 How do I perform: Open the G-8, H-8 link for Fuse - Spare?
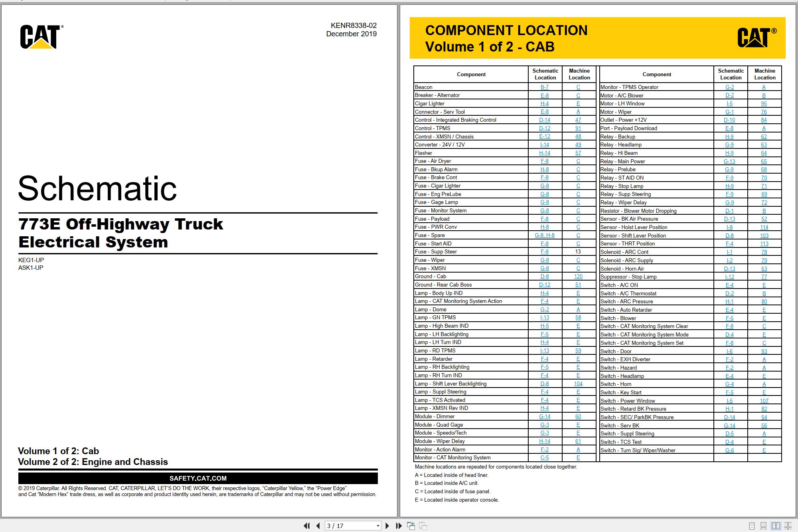pyautogui.click(x=544, y=235)
